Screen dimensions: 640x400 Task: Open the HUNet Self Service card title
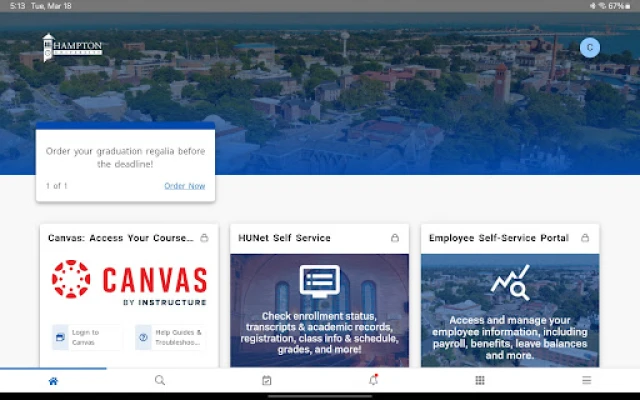285,238
